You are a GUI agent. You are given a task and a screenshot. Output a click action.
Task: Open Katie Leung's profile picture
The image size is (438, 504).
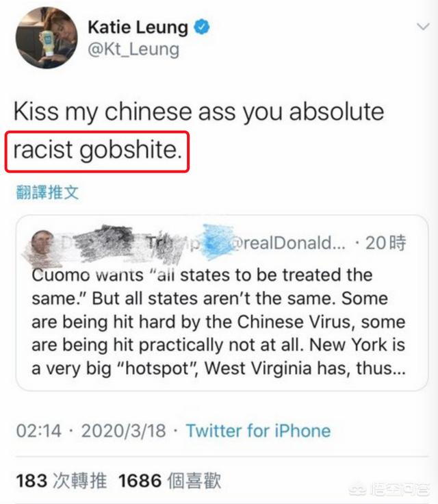[x=47, y=38]
